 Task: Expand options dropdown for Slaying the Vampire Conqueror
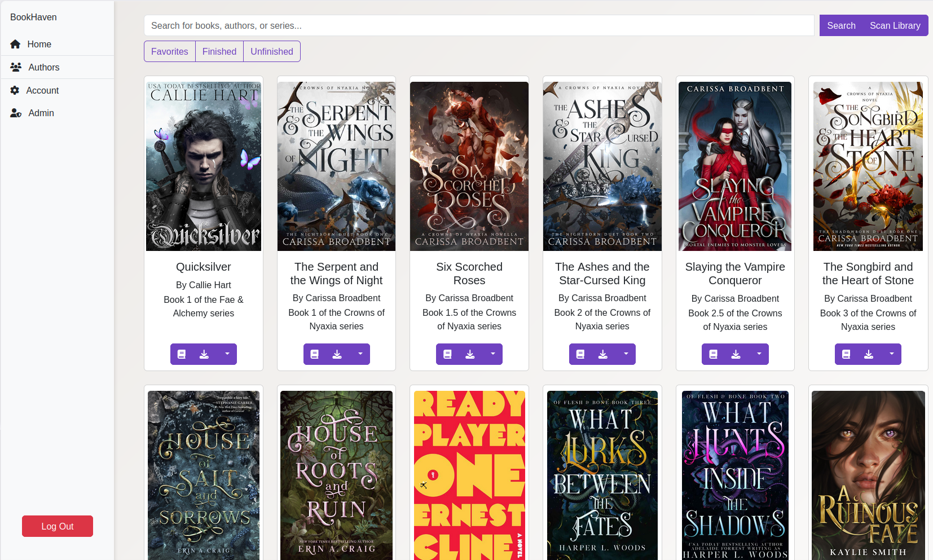759,354
